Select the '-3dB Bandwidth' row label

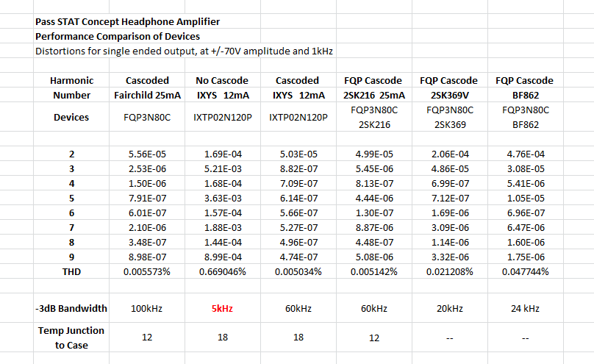click(71, 309)
